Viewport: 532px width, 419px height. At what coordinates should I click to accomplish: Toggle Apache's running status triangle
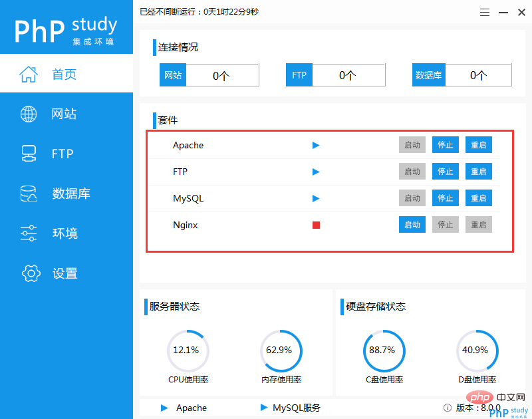pyautogui.click(x=315, y=145)
